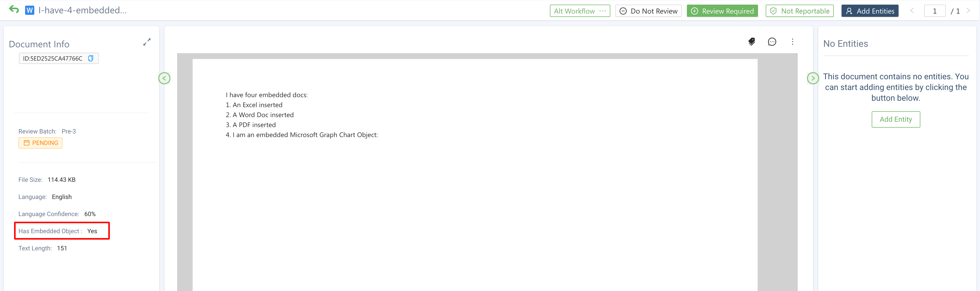The height and width of the screenshot is (291, 980).
Task: Expand the Document Info panel with arrows icon
Action: pyautogui.click(x=147, y=42)
